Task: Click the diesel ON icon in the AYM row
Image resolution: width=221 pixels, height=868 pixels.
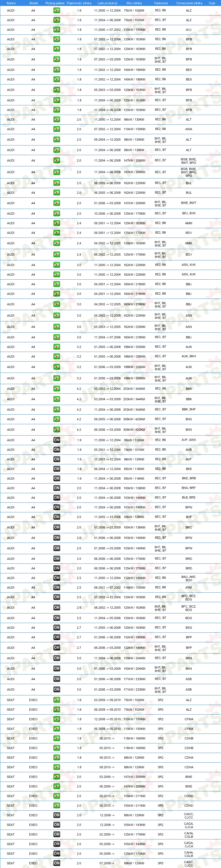Action: click(57, 587)
